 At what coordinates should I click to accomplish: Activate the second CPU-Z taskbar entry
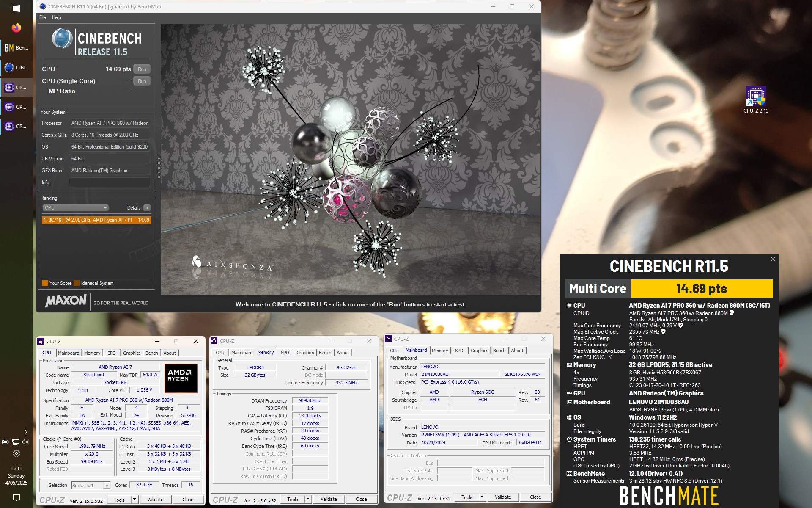[x=16, y=107]
